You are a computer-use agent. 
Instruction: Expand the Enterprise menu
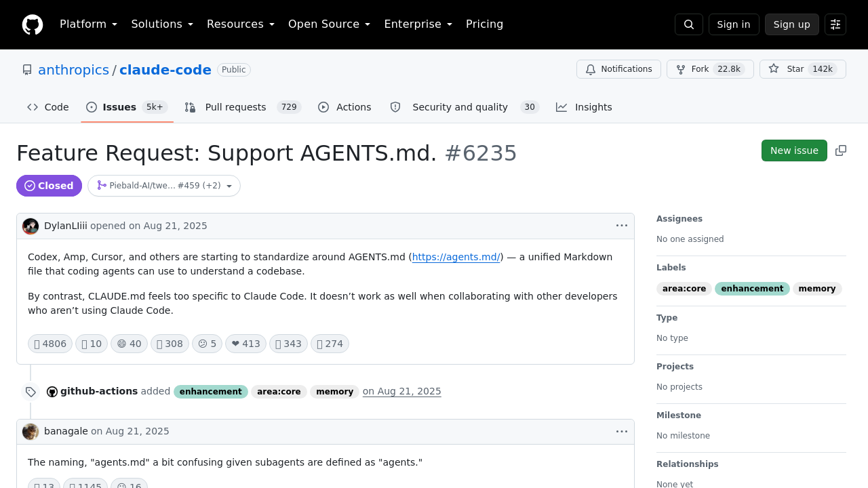coord(418,24)
